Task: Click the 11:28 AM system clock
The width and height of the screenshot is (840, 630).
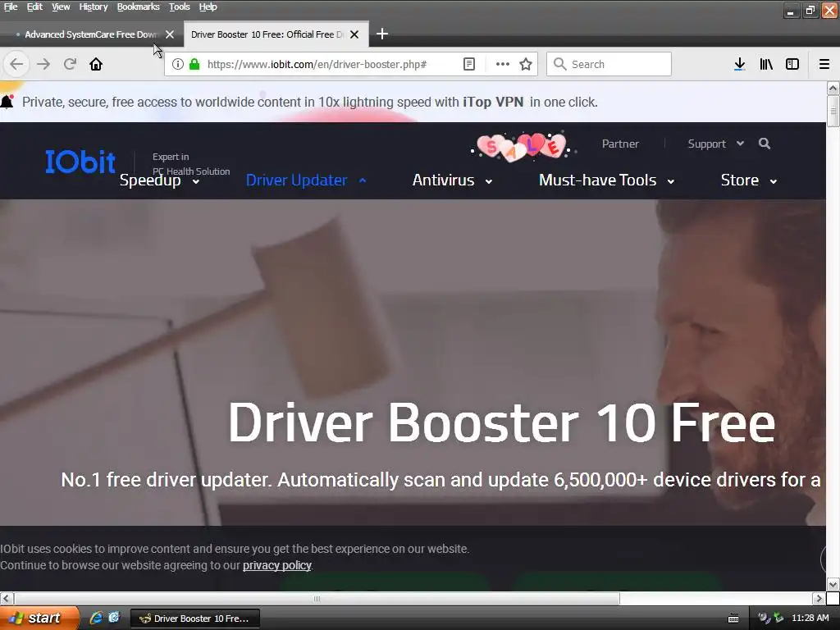Action: (x=810, y=618)
